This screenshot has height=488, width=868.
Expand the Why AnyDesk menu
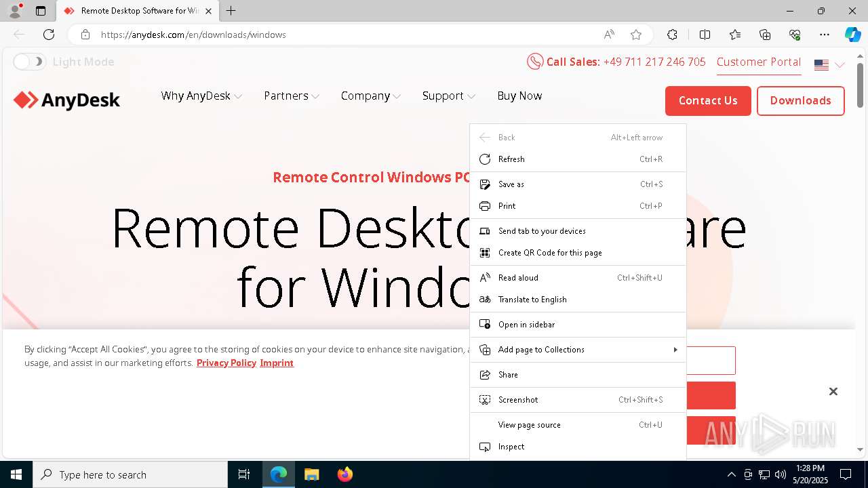point(201,96)
